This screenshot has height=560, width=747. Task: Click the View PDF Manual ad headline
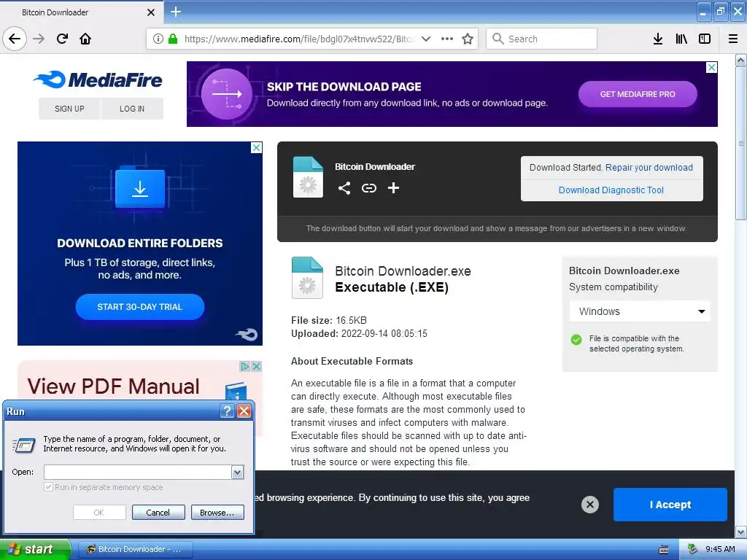[113, 386]
